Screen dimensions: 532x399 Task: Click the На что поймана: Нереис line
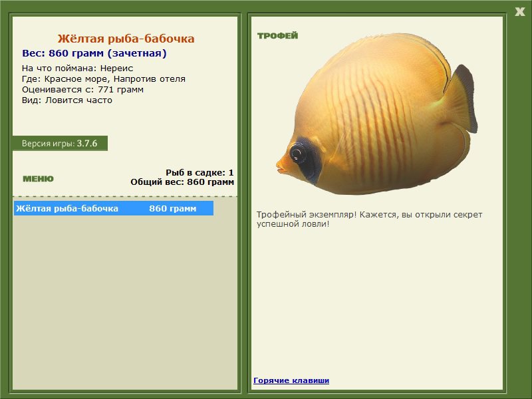pyautogui.click(x=77, y=68)
